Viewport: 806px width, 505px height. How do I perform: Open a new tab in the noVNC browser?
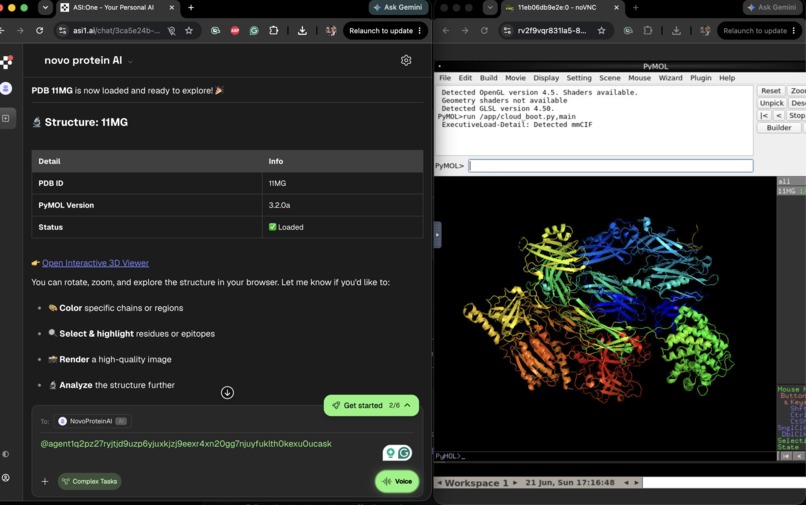click(635, 8)
